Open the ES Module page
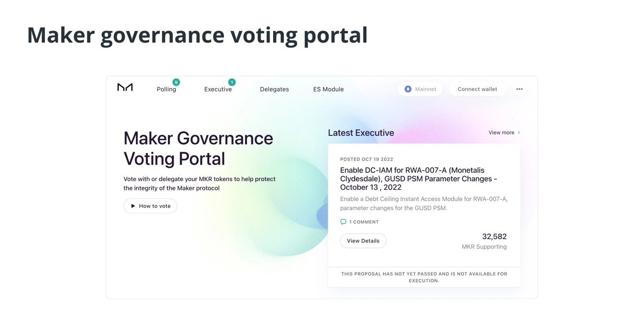This screenshot has width=644, height=324. [x=328, y=89]
